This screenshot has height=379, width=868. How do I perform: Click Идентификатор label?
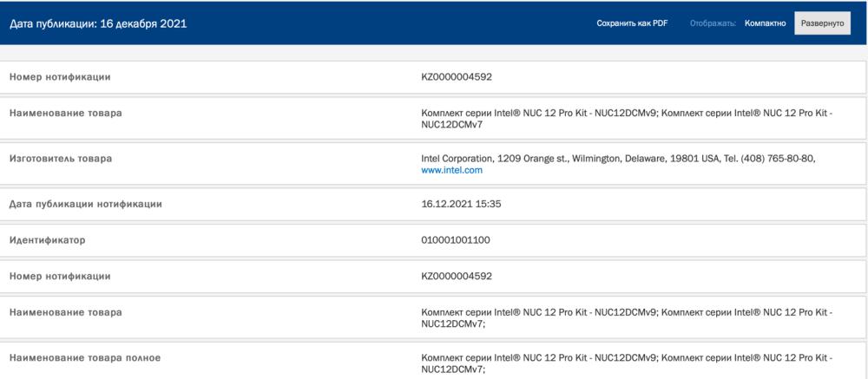tap(48, 240)
